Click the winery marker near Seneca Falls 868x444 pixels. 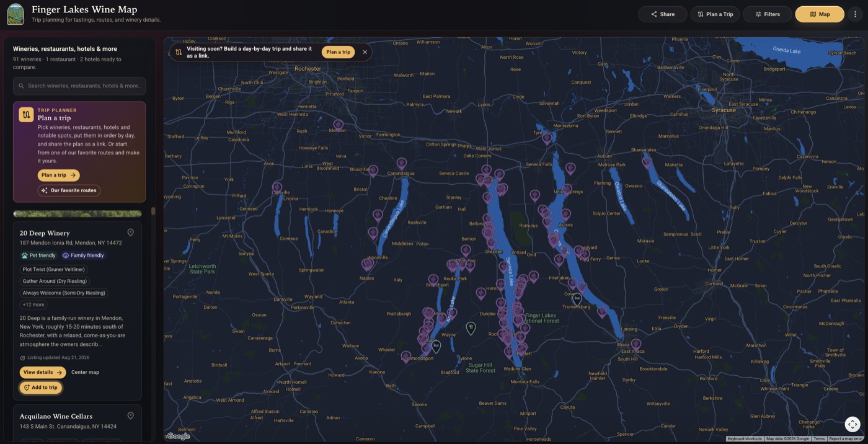point(570,167)
